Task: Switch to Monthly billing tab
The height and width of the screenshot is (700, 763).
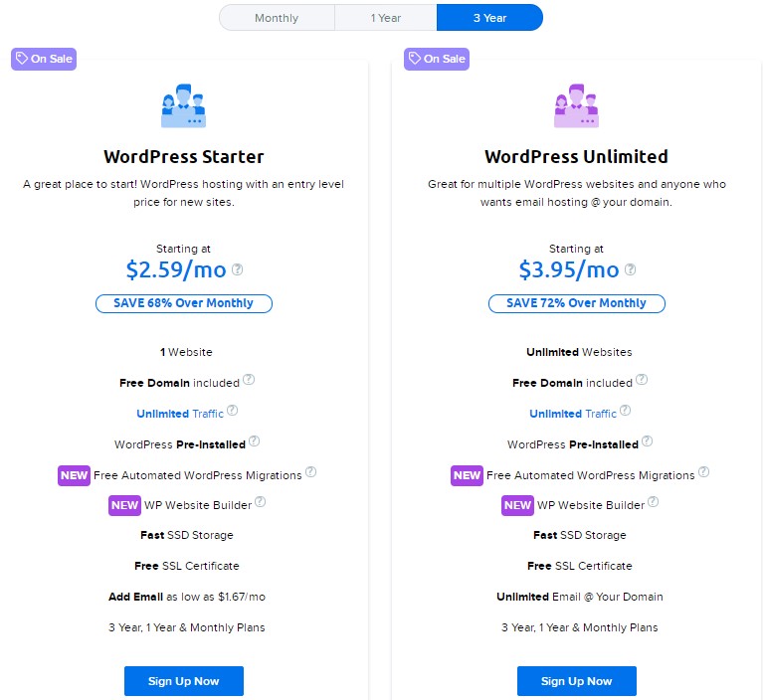Action: pos(277,18)
